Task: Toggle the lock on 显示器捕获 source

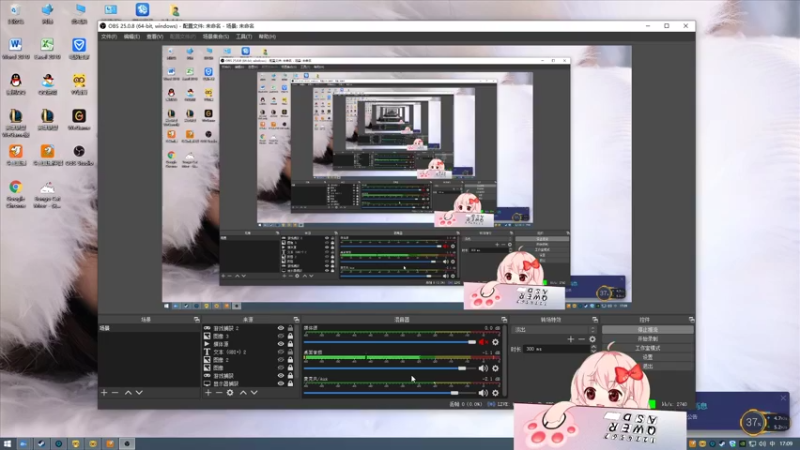Action: (x=290, y=383)
